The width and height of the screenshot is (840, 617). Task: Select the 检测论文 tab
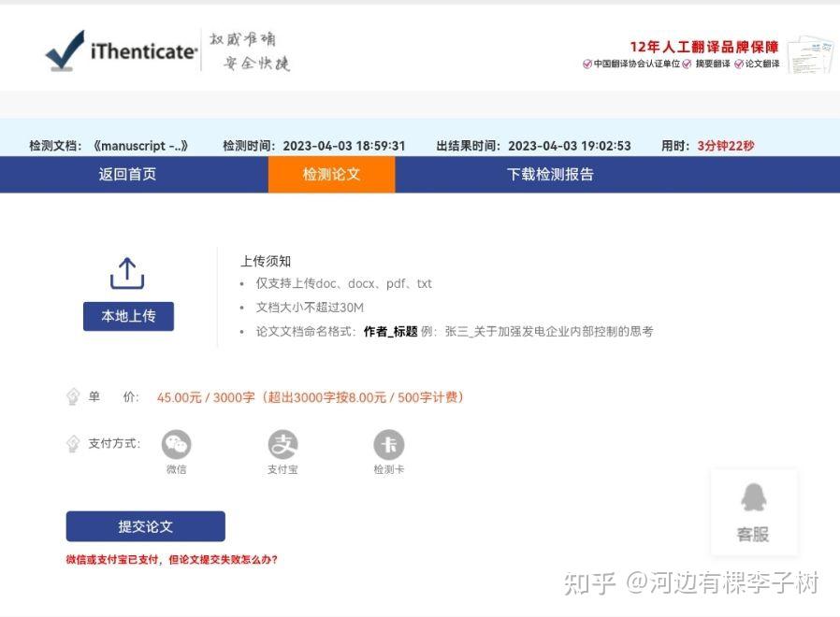pos(331,175)
